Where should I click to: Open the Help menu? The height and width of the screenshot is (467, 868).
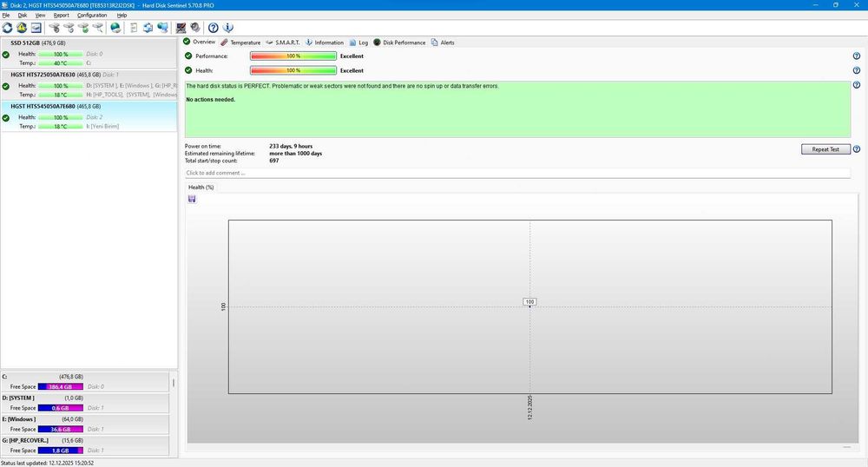(x=122, y=16)
